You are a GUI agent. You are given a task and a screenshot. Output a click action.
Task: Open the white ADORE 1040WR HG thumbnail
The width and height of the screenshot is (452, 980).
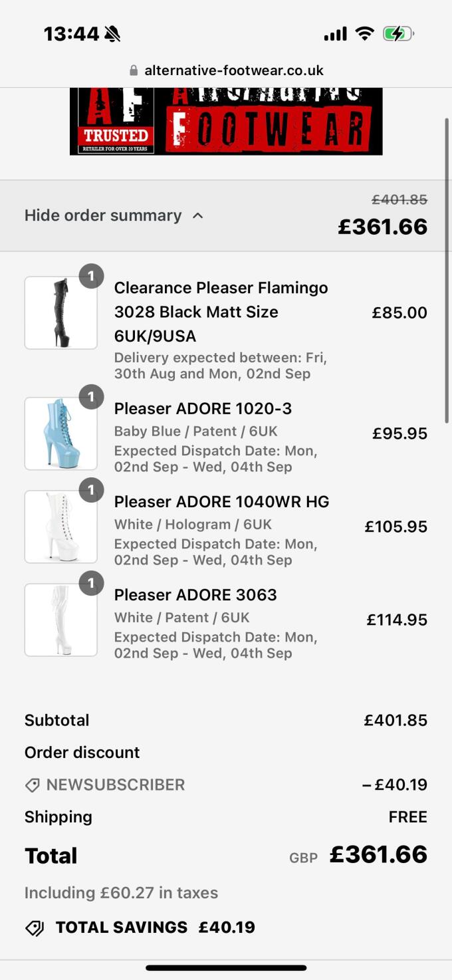pos(61,527)
